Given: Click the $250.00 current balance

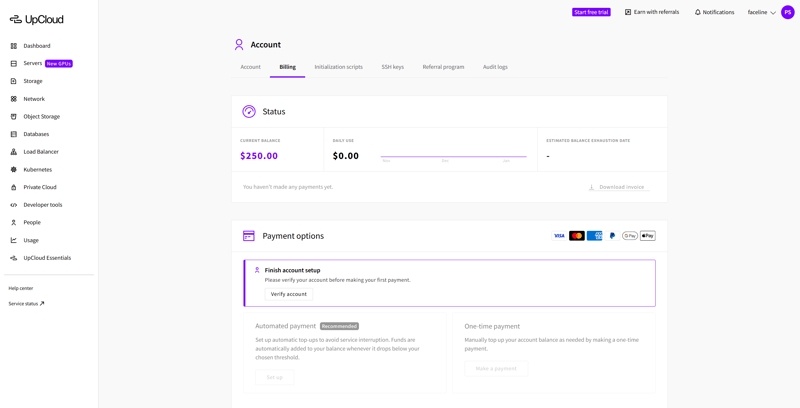Looking at the screenshot, I should tap(259, 156).
